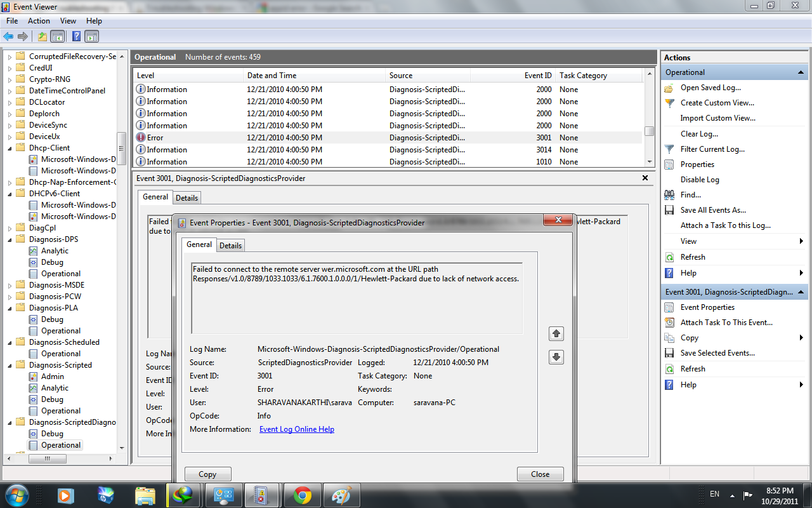Click the Back navigation arrow
This screenshot has height=508, width=812.
9,36
